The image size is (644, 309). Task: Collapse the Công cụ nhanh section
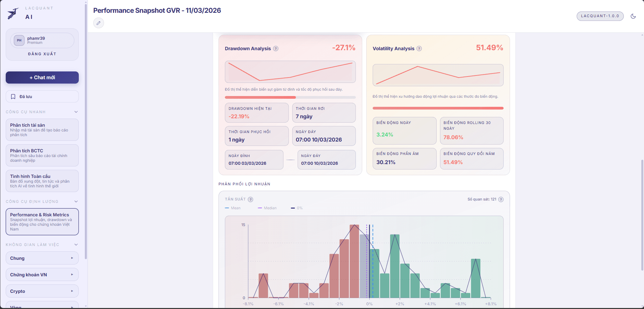pyautogui.click(x=76, y=112)
